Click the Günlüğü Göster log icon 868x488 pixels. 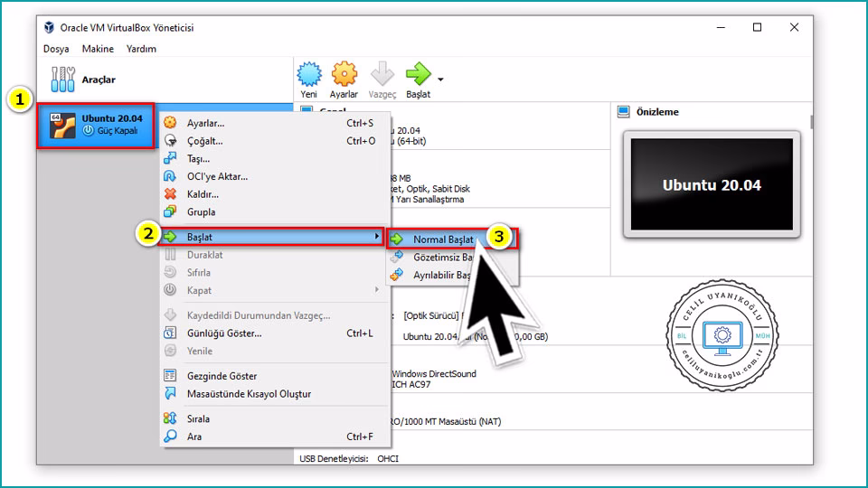coord(170,333)
